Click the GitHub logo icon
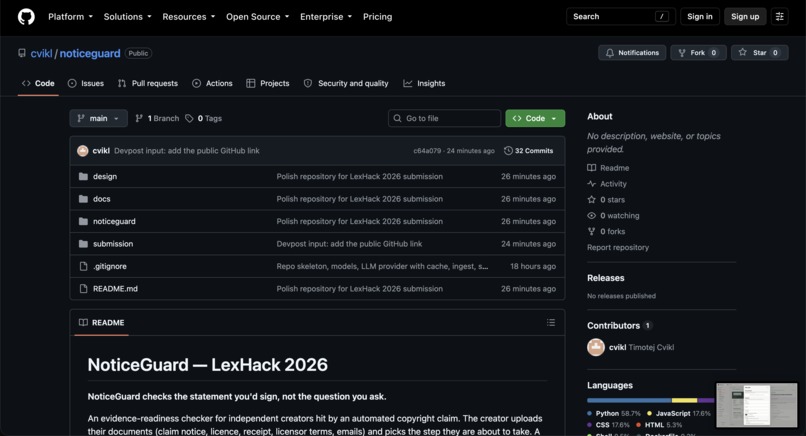806x436 pixels. coord(26,16)
